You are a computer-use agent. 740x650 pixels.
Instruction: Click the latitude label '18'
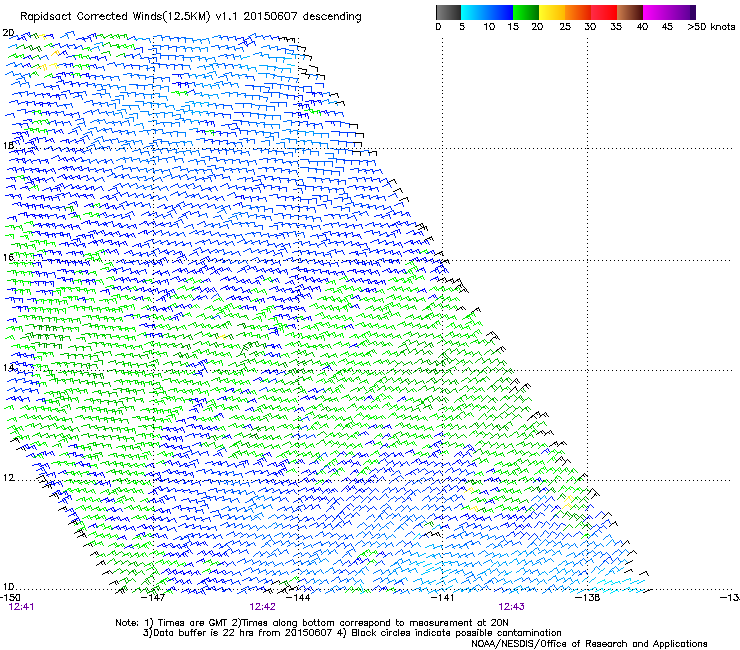pyautogui.click(x=8, y=145)
